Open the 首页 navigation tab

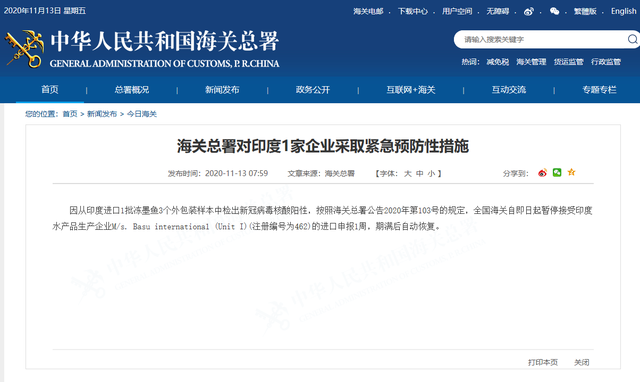pos(50,90)
